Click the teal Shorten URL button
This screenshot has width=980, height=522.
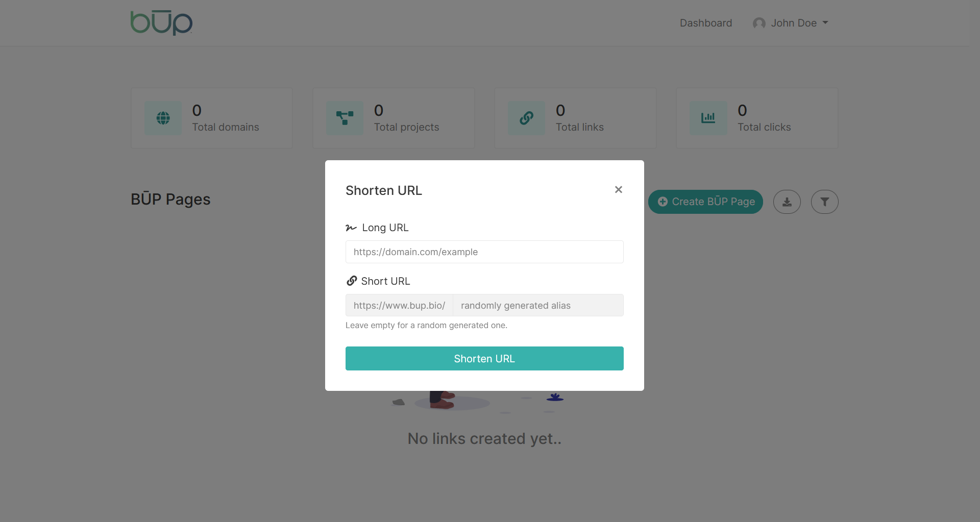pos(484,359)
